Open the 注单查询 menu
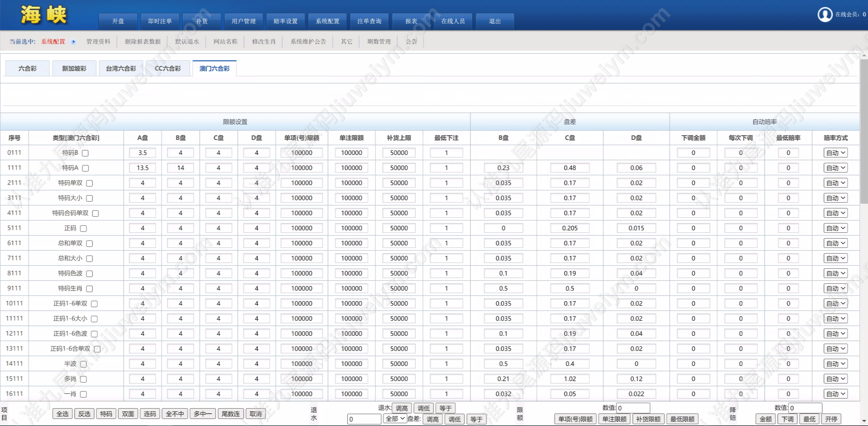The image size is (868, 426). coord(369,21)
